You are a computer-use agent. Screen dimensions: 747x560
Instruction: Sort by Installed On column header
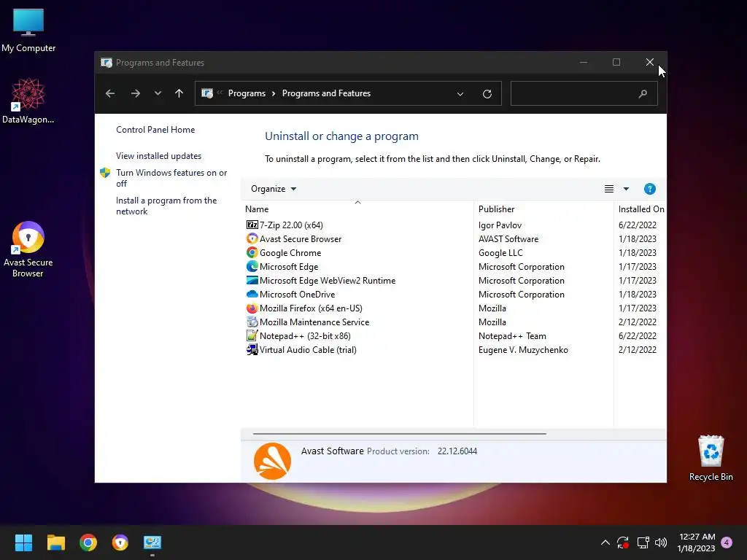point(640,209)
